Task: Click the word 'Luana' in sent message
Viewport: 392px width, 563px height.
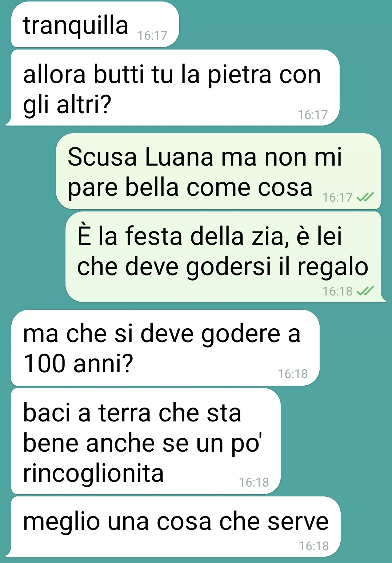Action: coord(179,157)
